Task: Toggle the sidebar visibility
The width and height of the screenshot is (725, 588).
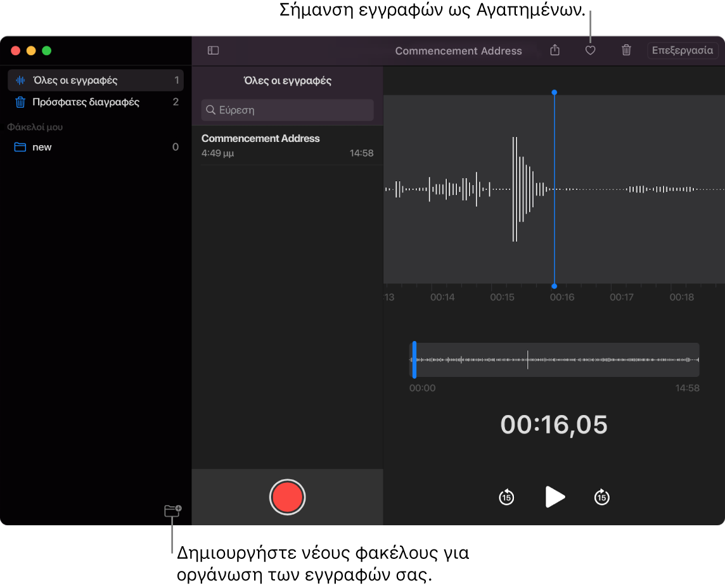Action: click(213, 51)
